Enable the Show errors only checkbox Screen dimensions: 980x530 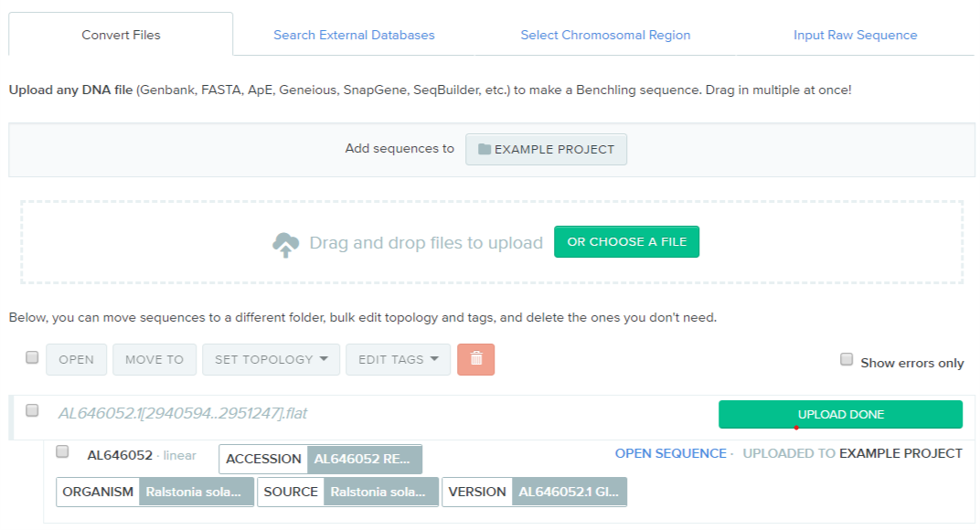click(x=847, y=360)
